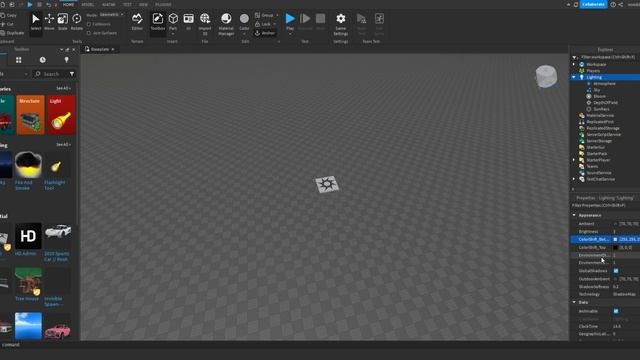Click the Structure category card

tap(30, 115)
